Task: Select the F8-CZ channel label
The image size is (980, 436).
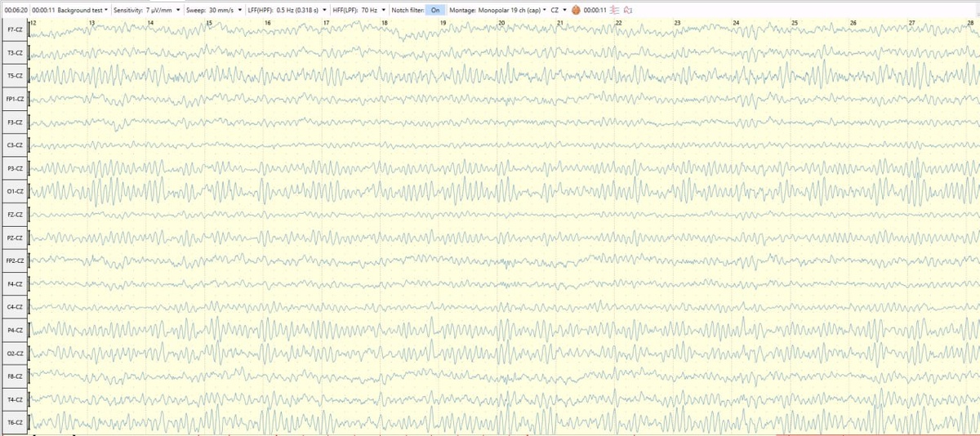Action: point(15,376)
